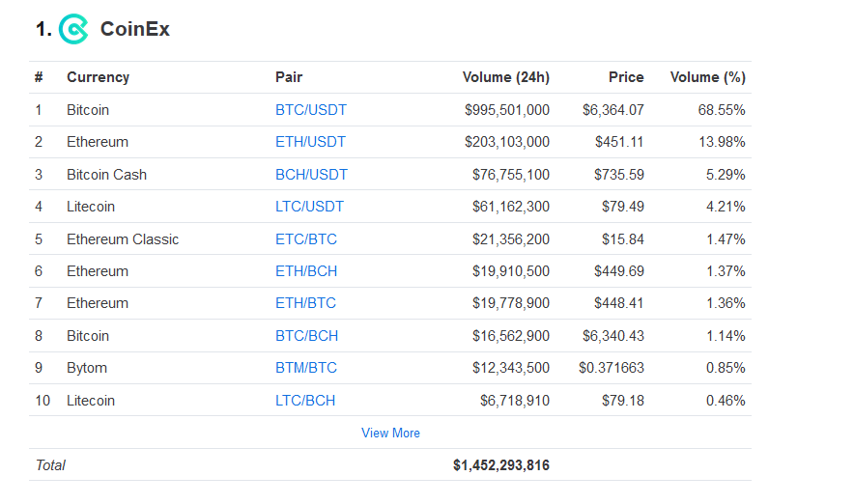Click the $735.59 price value
This screenshot has width=854, height=504.
619,175
